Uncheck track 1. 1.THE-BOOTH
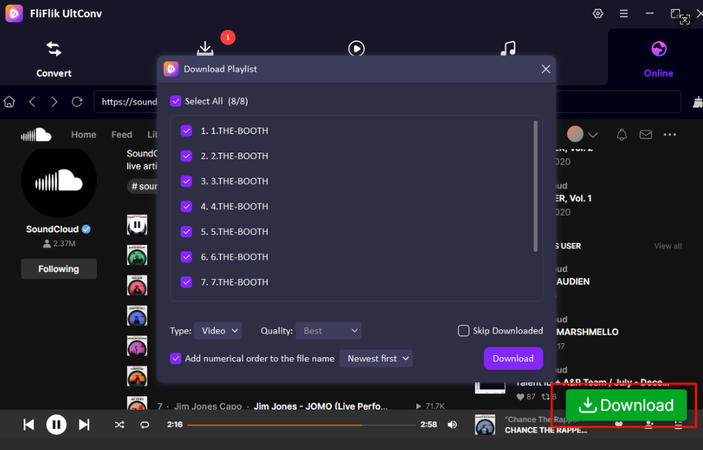The image size is (703, 450). pos(187,131)
